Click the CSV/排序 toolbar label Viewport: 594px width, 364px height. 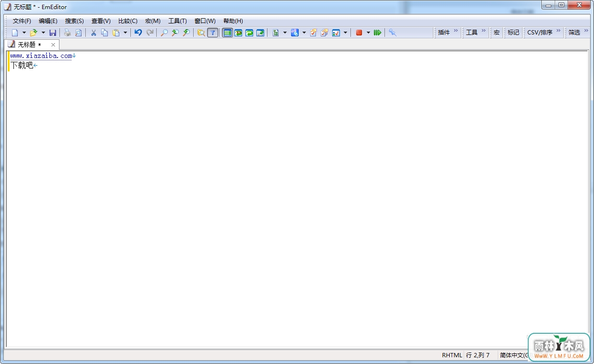(x=540, y=33)
